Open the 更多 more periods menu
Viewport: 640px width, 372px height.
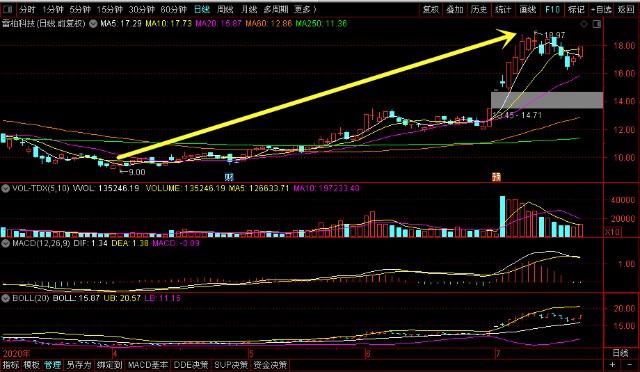(305, 9)
